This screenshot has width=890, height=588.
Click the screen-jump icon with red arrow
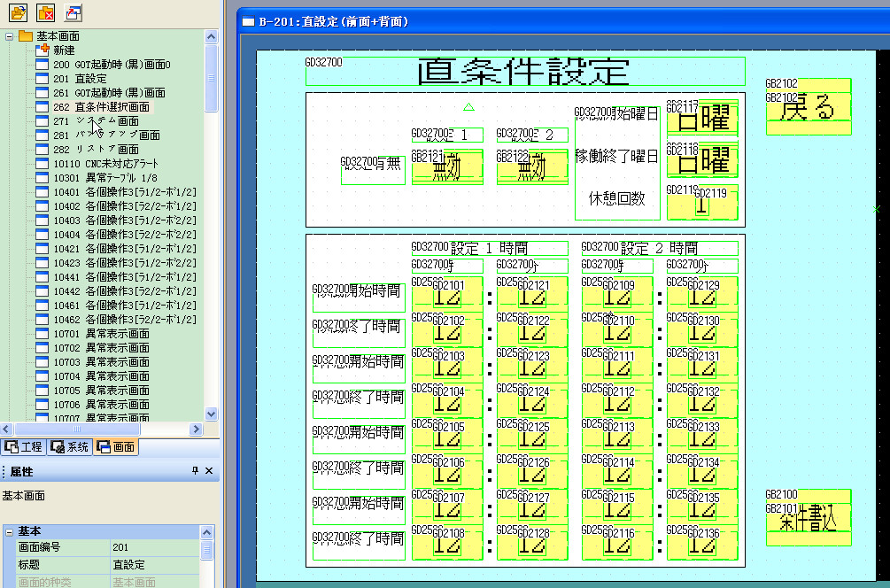click(74, 12)
